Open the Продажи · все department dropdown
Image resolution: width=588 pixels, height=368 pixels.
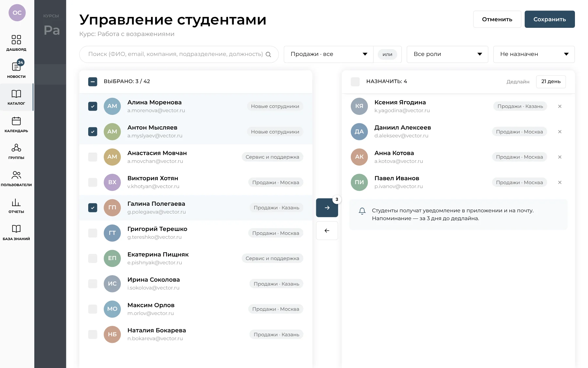click(329, 54)
